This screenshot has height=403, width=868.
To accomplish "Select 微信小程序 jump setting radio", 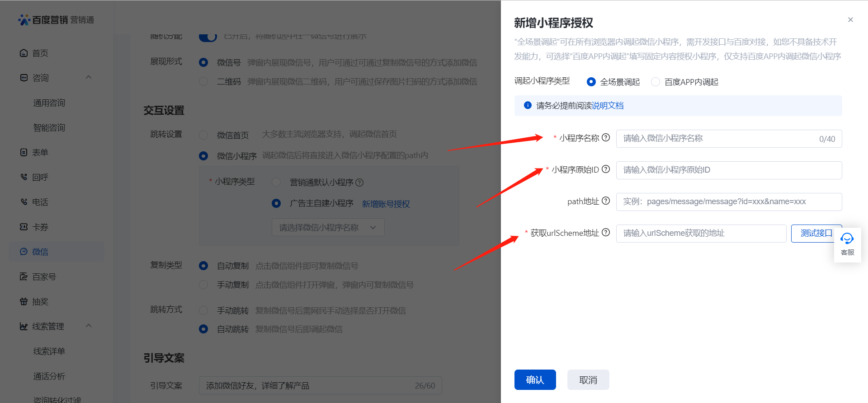I will click(203, 156).
